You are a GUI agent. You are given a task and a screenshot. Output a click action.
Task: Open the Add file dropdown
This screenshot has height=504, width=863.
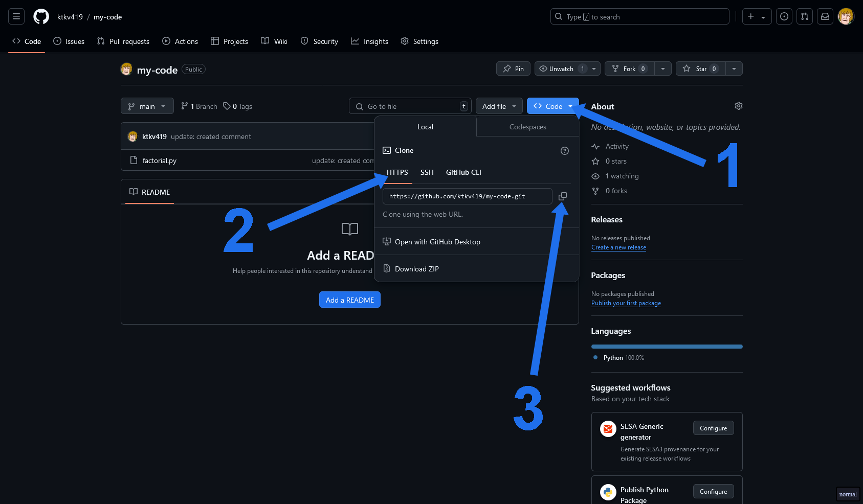pyautogui.click(x=499, y=106)
